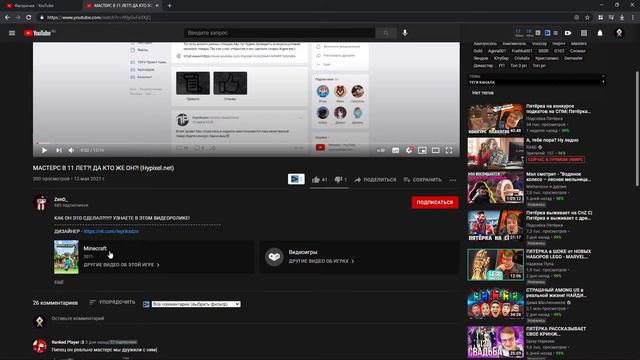Expand description with ЕЩЁ

(x=59, y=282)
